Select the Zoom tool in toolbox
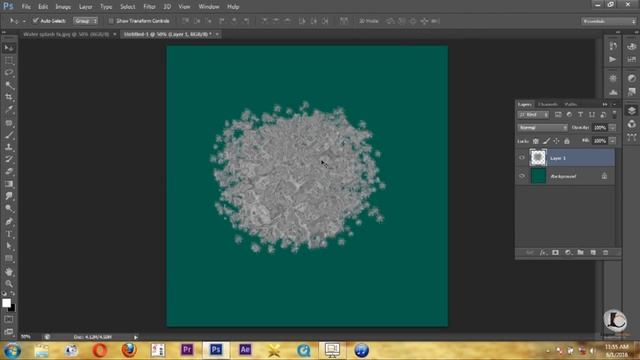 click(x=9, y=284)
